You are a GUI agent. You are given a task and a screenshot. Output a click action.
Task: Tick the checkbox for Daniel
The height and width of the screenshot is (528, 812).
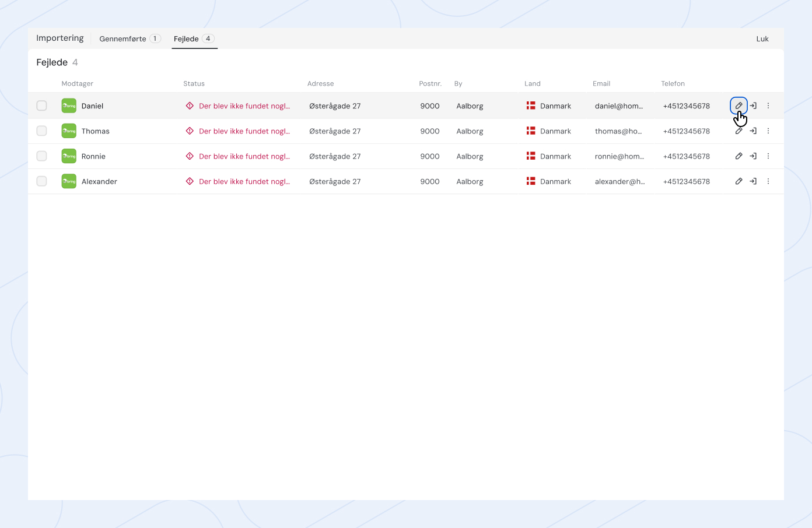click(x=41, y=105)
